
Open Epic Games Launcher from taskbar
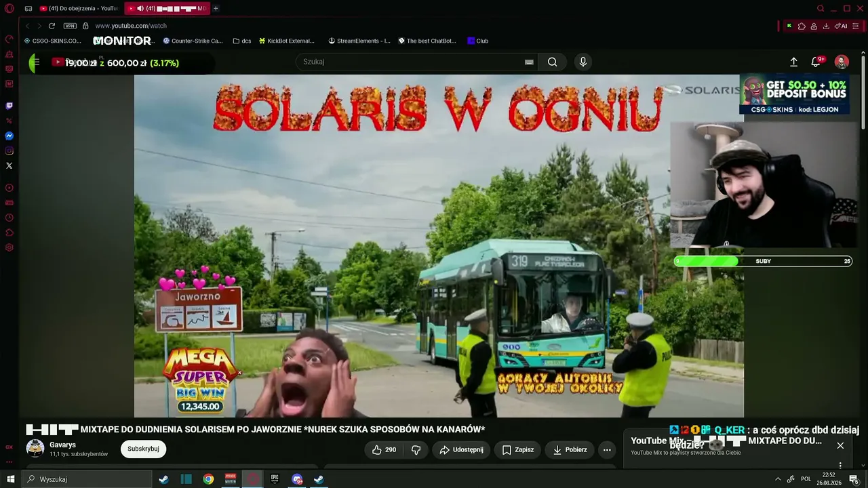click(x=275, y=479)
